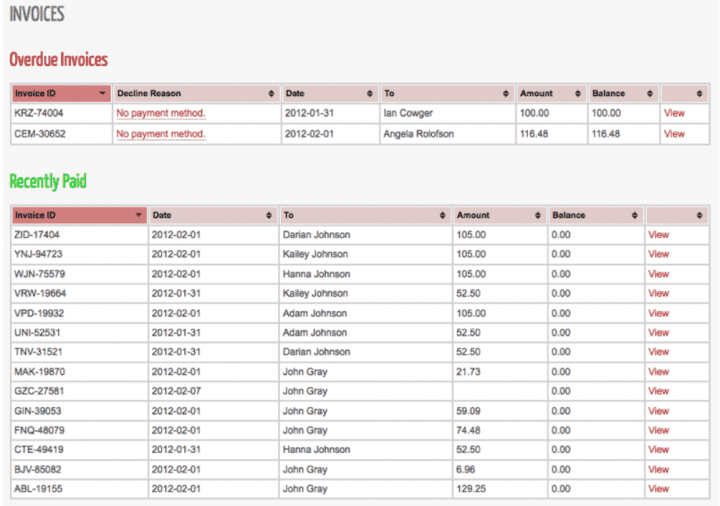Click sort arrows on overdue Amount column

[x=578, y=94]
